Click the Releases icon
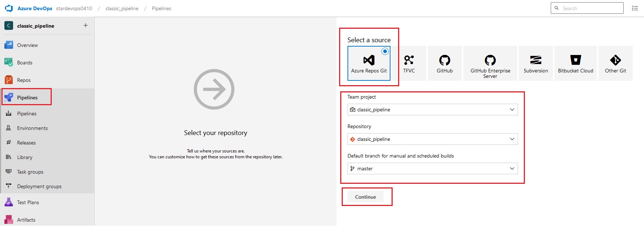The image size is (644, 226). pyautogui.click(x=9, y=143)
